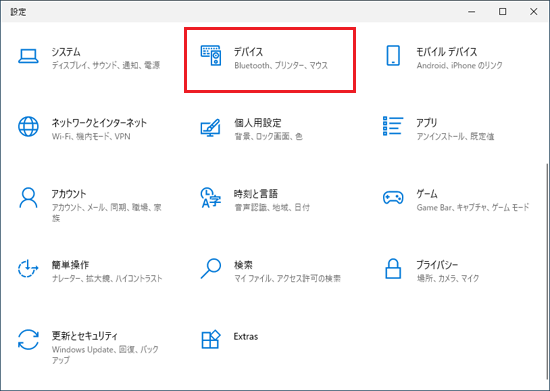Image resolution: width=550 pixels, height=391 pixels.
Task: Open the 時刻と言語 clock icon
Action: point(210,197)
